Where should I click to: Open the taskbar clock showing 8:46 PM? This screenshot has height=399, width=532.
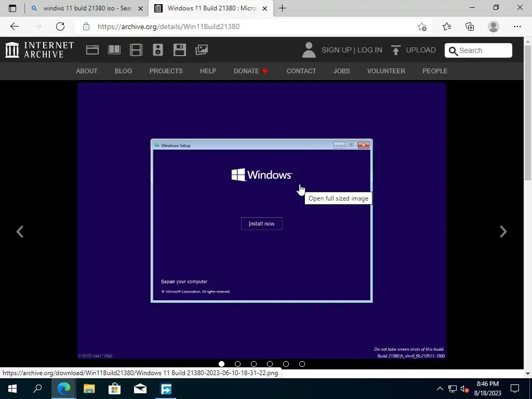pos(487,389)
